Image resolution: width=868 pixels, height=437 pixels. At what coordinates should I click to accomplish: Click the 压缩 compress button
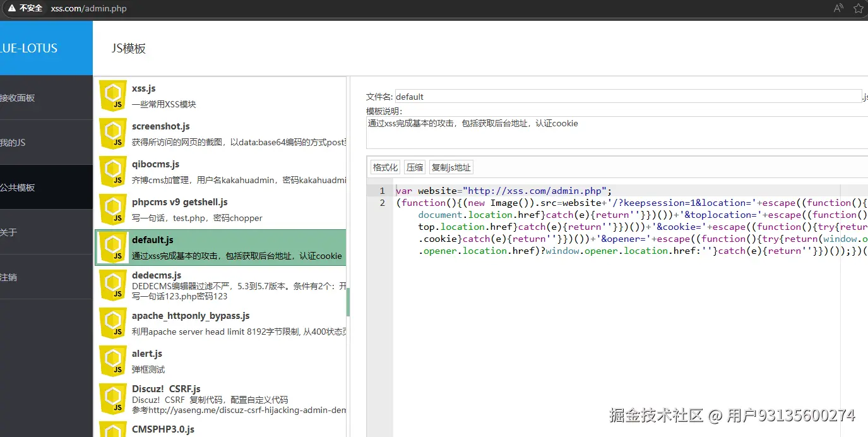415,167
